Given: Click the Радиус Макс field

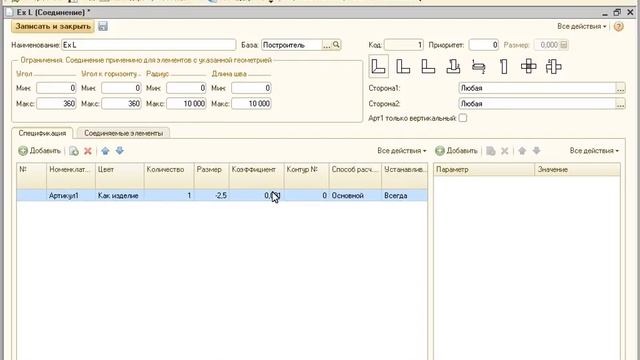Looking at the screenshot, I should [x=186, y=104].
